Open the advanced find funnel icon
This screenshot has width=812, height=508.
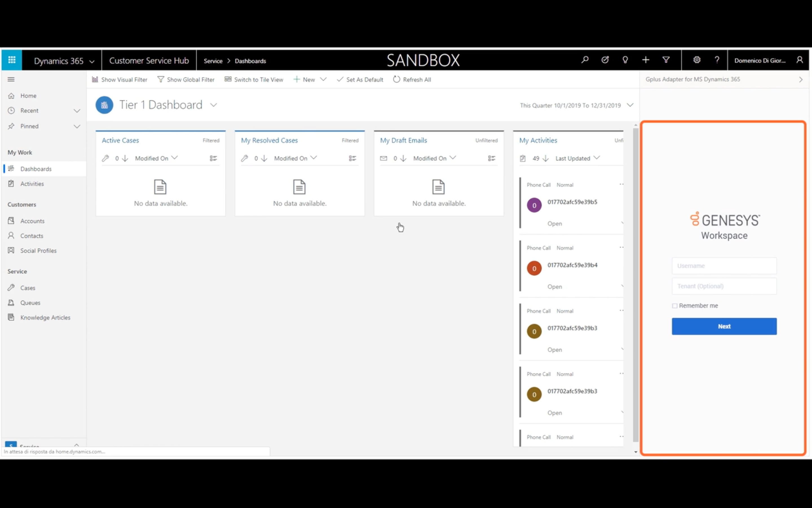tap(666, 60)
